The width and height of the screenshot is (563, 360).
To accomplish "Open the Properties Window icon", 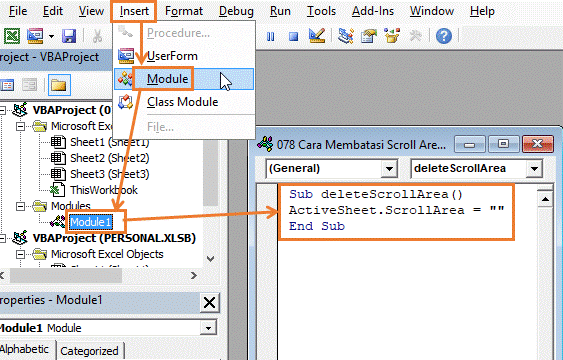I will [x=369, y=36].
